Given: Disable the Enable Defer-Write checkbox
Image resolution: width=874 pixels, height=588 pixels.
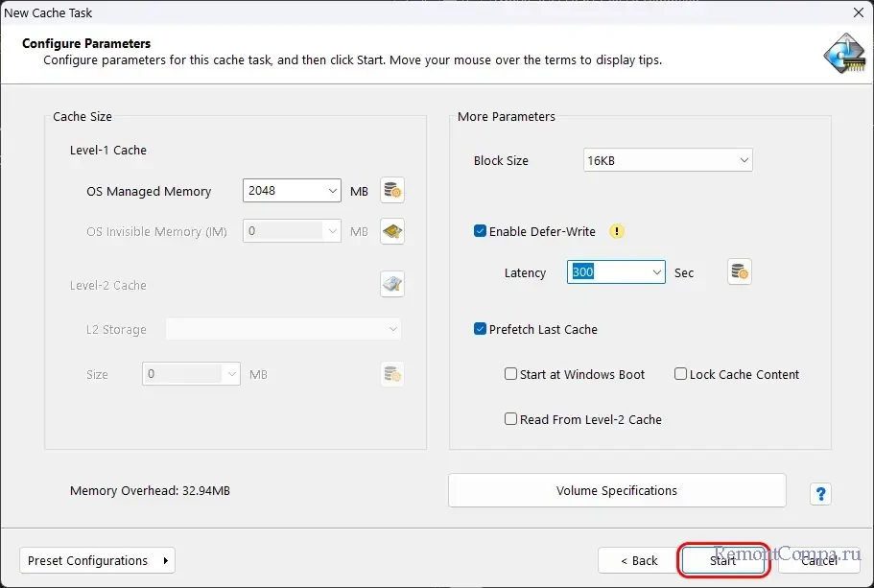Looking at the screenshot, I should pyautogui.click(x=481, y=231).
